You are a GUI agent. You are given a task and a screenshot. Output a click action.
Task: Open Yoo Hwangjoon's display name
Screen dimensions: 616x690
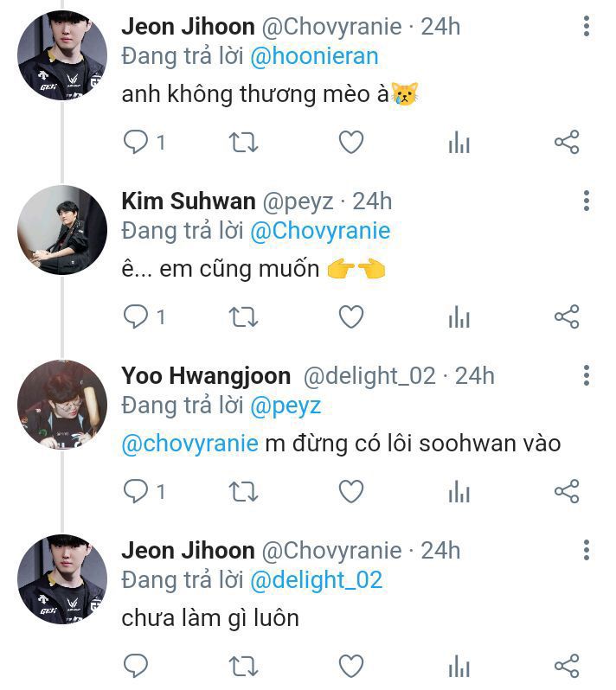tap(206, 376)
